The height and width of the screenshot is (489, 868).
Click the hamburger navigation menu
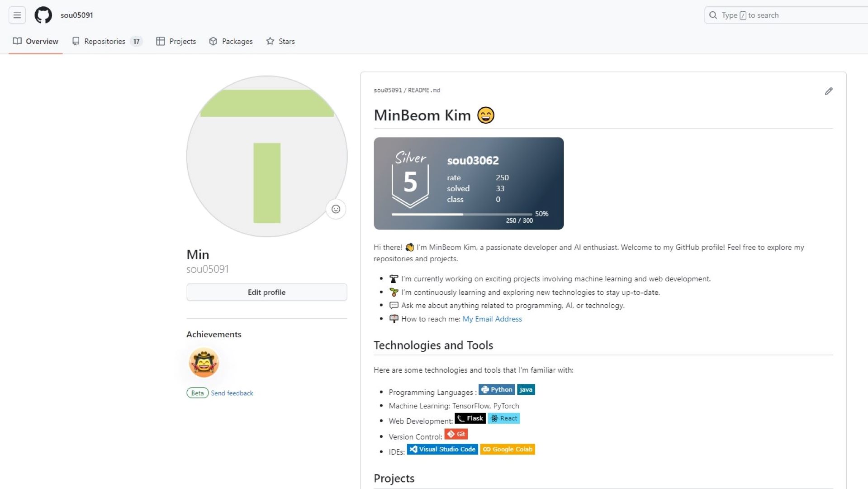coord(17,15)
